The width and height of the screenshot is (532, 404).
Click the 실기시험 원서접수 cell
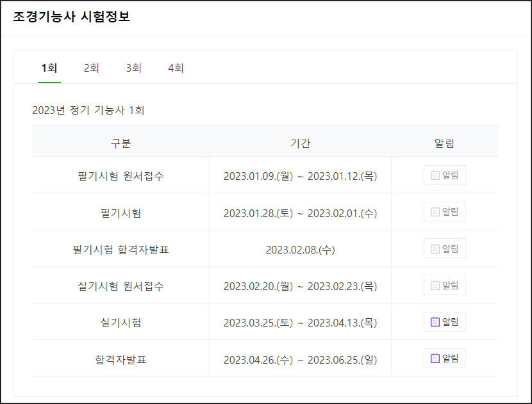tap(121, 286)
